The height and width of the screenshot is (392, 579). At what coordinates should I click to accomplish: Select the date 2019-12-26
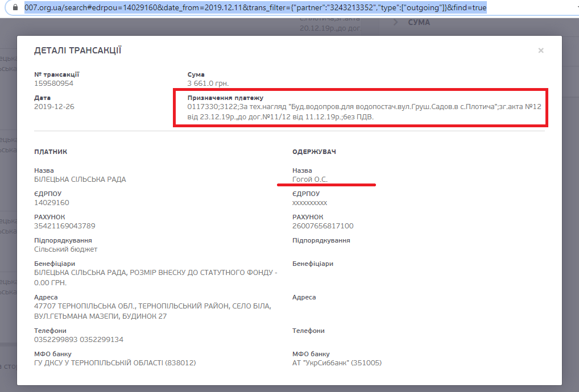(x=54, y=107)
